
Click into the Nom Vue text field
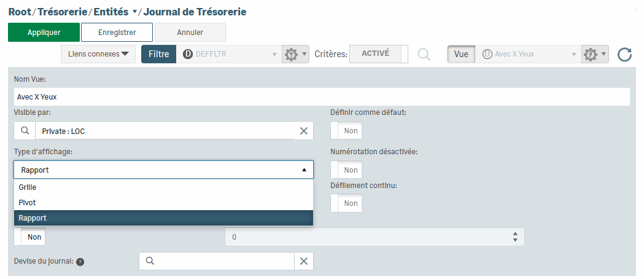(x=322, y=97)
